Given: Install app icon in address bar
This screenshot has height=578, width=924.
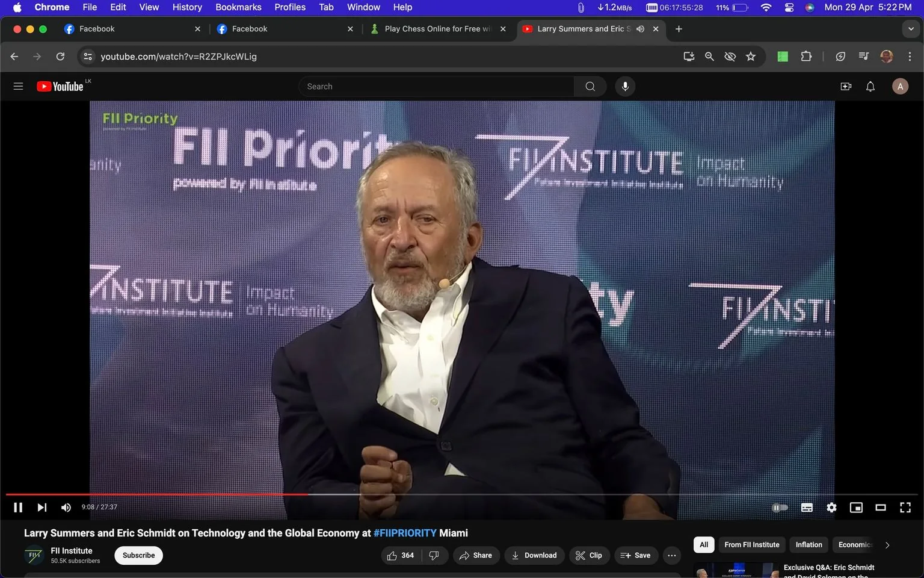Looking at the screenshot, I should (689, 56).
